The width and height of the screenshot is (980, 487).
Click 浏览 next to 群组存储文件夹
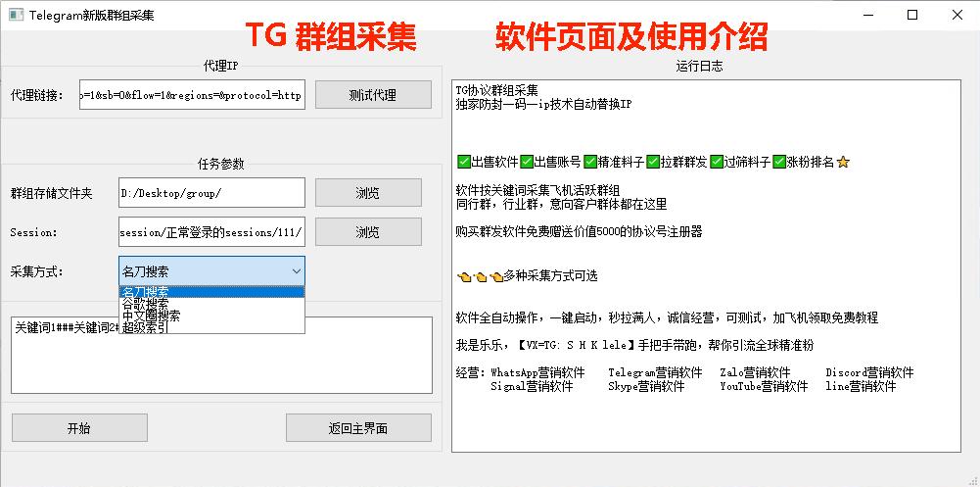368,193
